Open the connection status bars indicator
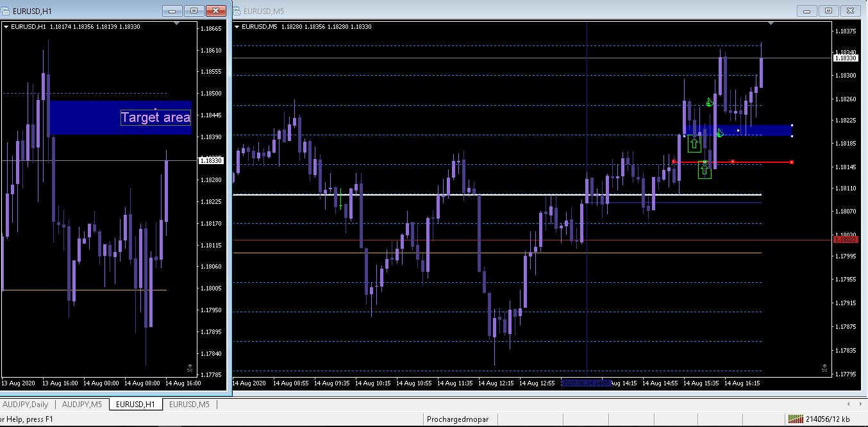This screenshot has width=868, height=427. click(x=796, y=419)
